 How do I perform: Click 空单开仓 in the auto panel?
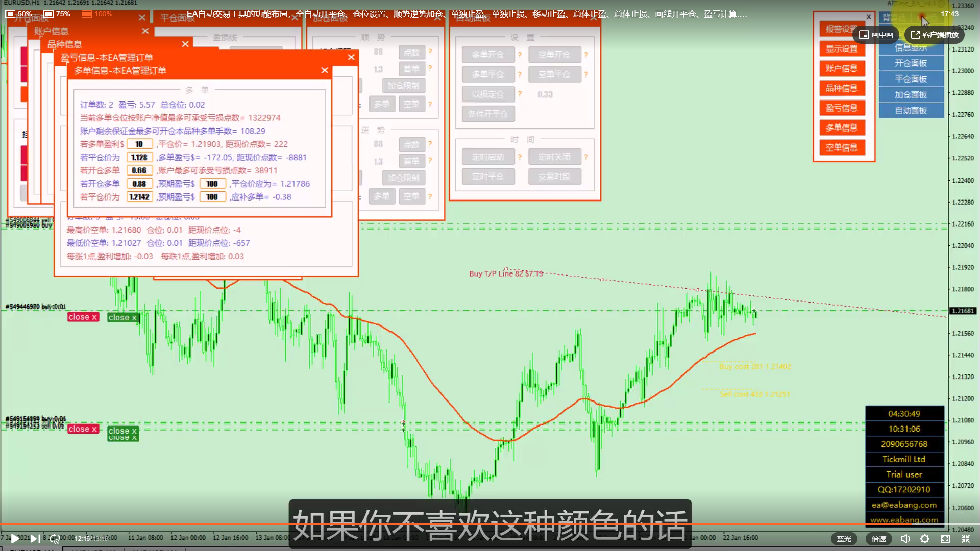554,55
